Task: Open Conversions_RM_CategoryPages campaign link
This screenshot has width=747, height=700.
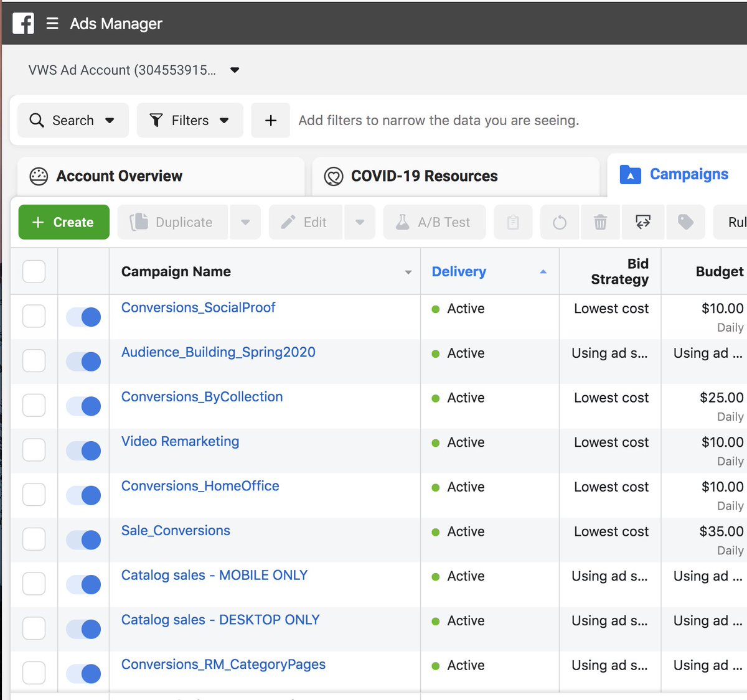Action: 223,665
